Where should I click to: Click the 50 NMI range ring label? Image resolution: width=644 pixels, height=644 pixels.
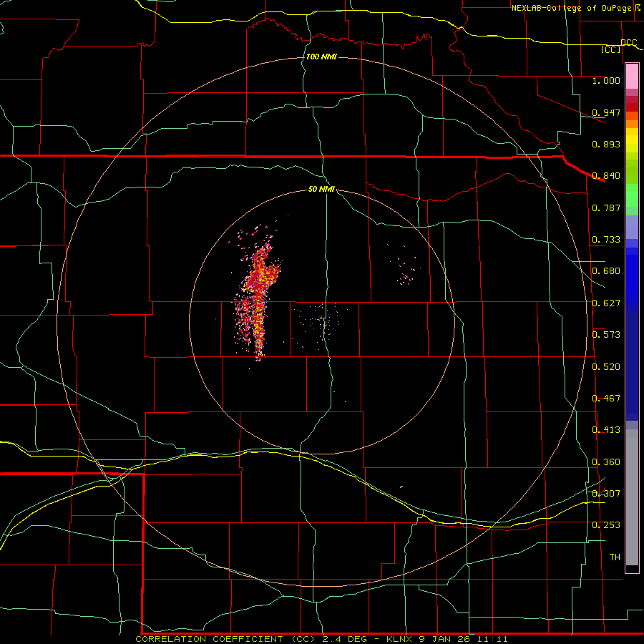pos(321,189)
